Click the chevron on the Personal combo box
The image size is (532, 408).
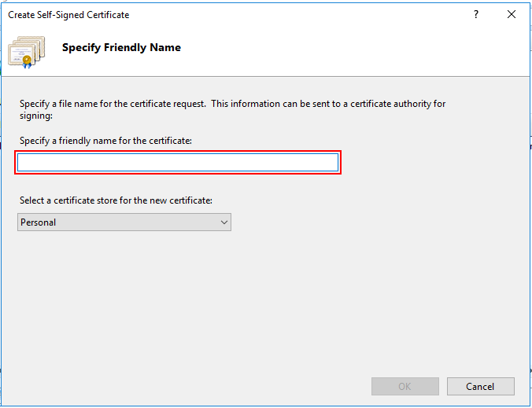[x=224, y=222]
